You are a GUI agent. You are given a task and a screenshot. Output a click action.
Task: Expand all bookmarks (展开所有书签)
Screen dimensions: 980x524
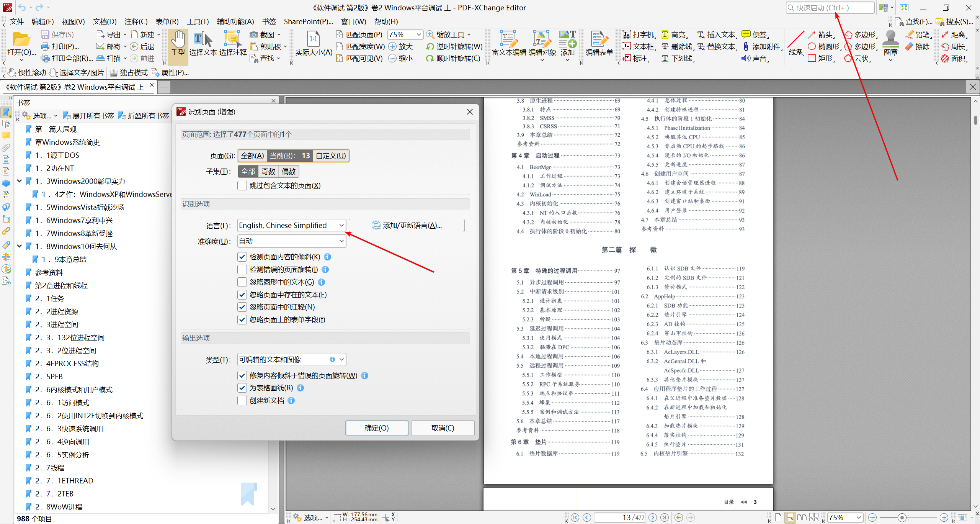tap(88, 116)
